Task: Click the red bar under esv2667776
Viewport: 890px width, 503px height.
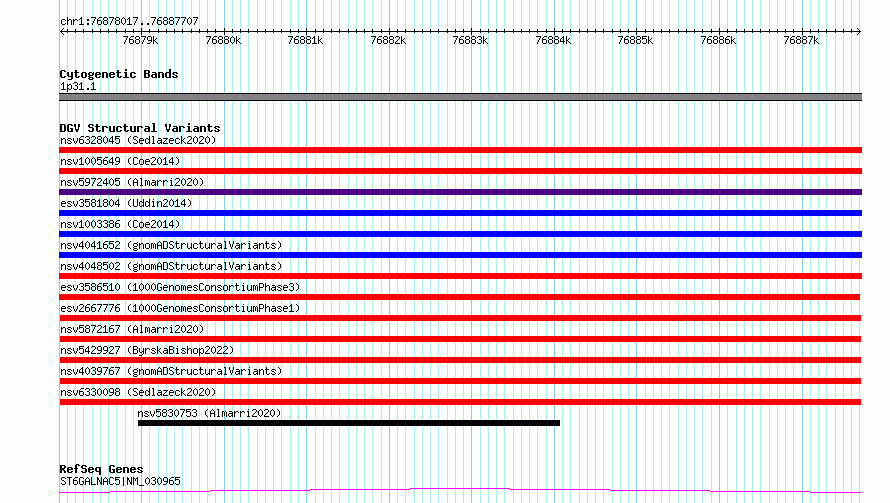Action: click(x=460, y=318)
